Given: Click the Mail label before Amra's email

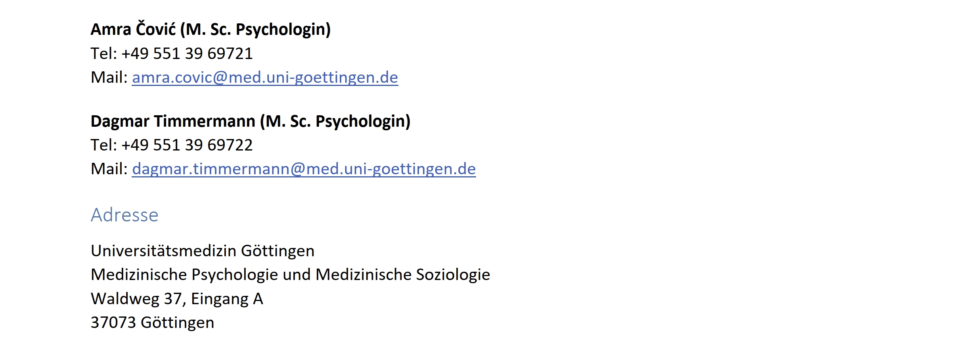Looking at the screenshot, I should (109, 77).
